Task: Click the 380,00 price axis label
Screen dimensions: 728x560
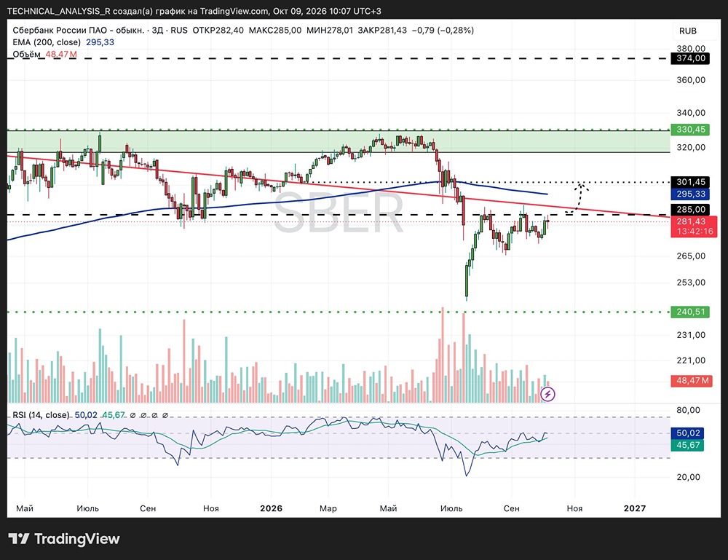Action: pyautogui.click(x=691, y=48)
